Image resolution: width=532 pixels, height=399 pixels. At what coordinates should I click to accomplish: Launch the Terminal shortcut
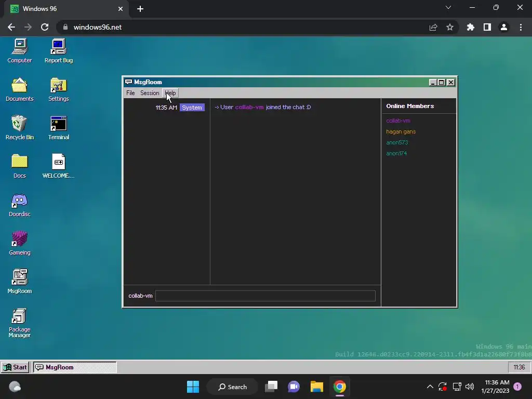click(58, 128)
